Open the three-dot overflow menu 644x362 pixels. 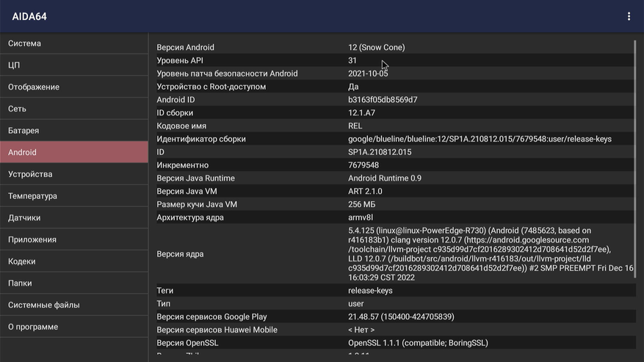629,16
